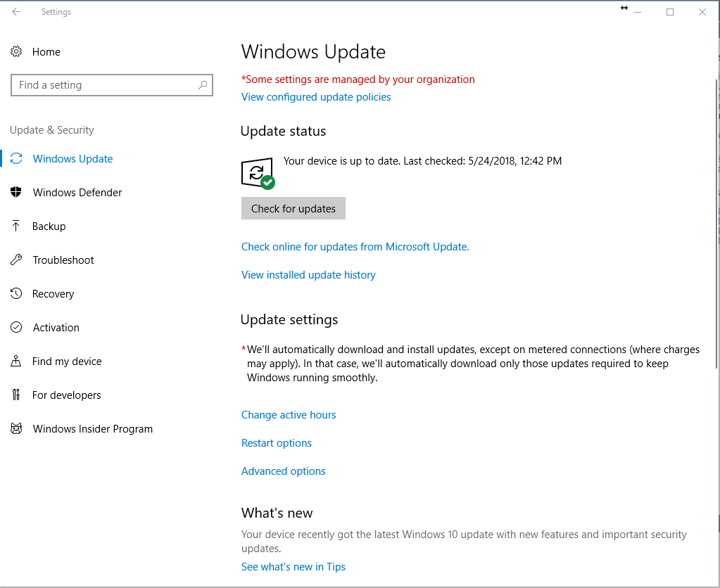Minimize the Settings window
The width and height of the screenshot is (720, 588).
coord(638,13)
